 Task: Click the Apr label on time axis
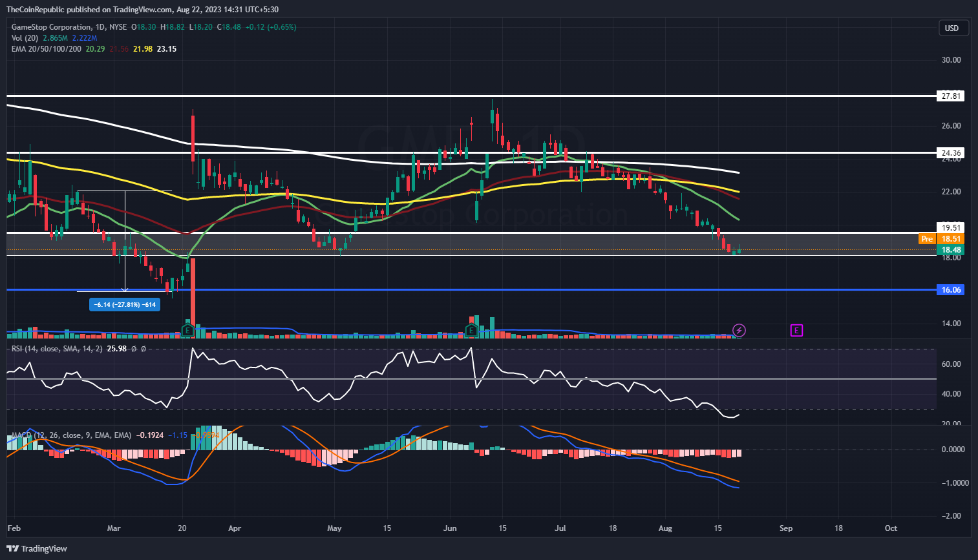pyautogui.click(x=235, y=528)
